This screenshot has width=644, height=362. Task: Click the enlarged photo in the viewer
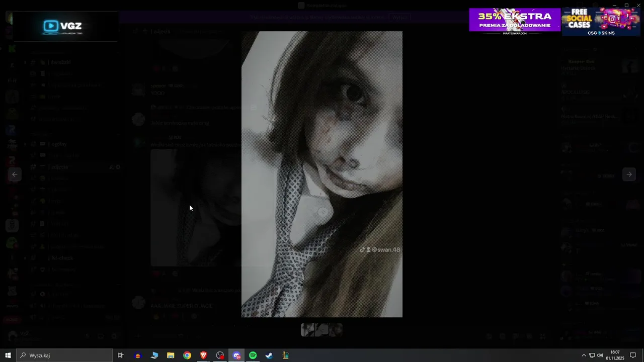coord(322,174)
